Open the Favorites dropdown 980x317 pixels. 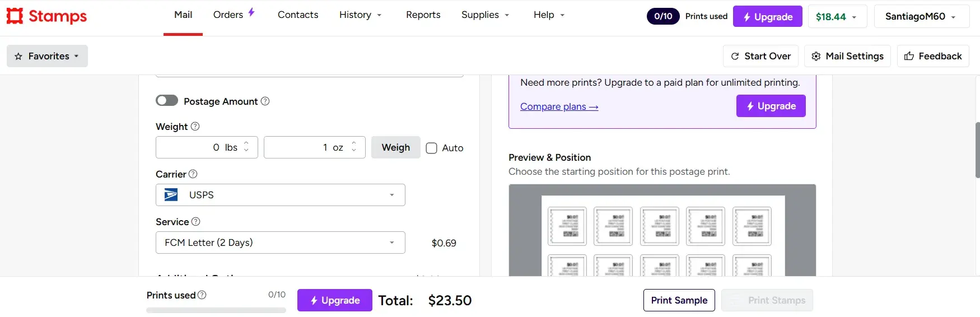(x=47, y=56)
